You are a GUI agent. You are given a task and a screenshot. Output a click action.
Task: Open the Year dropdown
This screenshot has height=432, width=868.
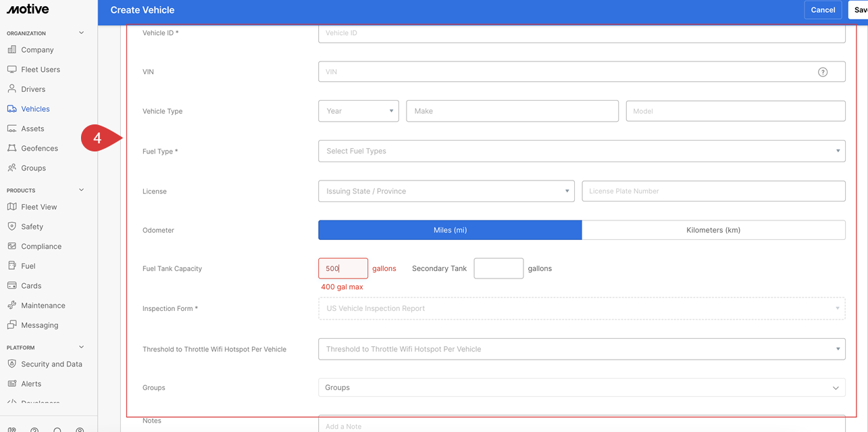coord(359,111)
